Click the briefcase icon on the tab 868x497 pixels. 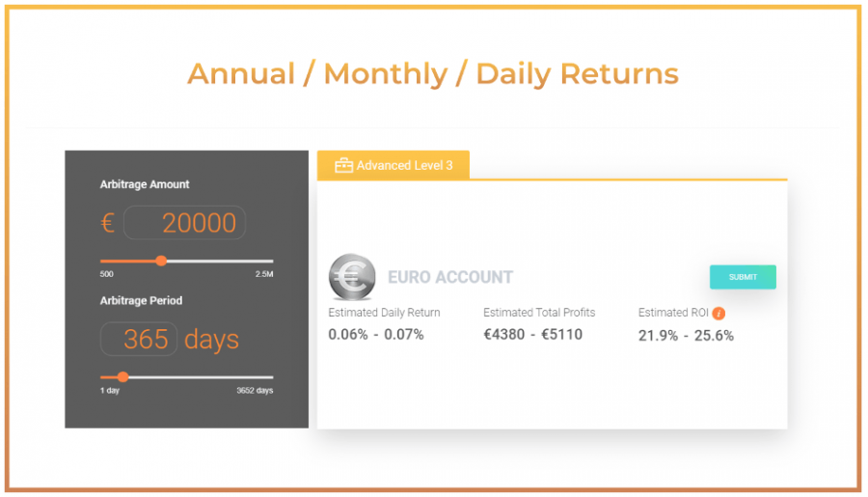tap(343, 165)
